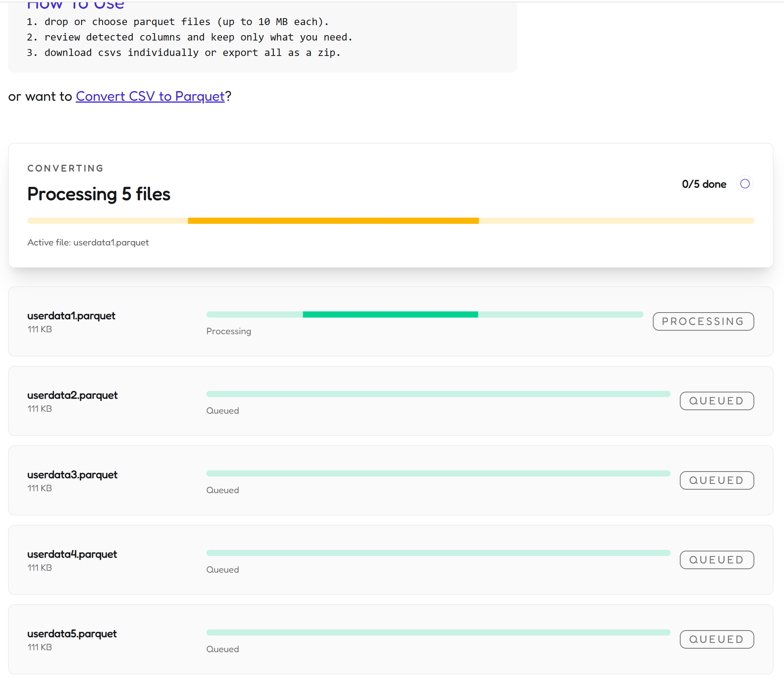Click the 111 KB size under userdata1.parquet
This screenshot has height=683, width=784.
pyautogui.click(x=39, y=329)
